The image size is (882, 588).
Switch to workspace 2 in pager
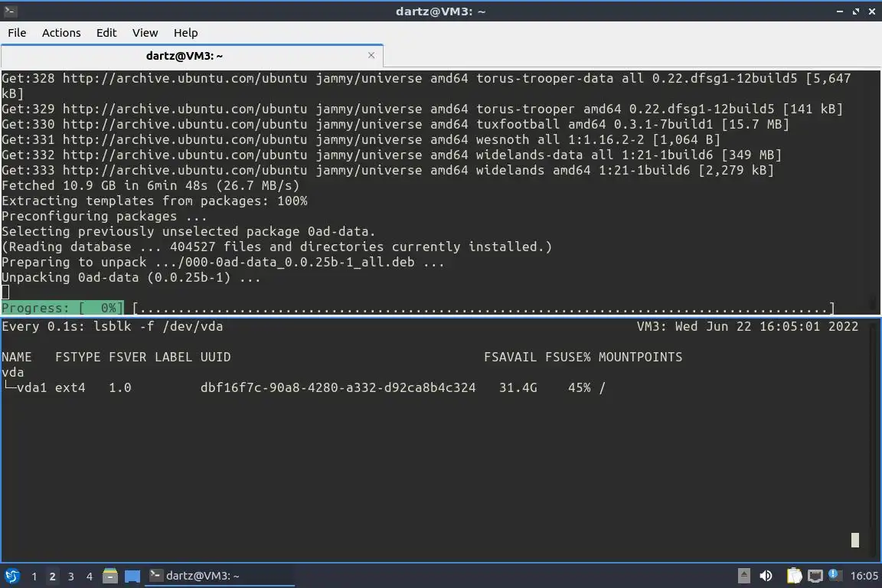point(52,577)
